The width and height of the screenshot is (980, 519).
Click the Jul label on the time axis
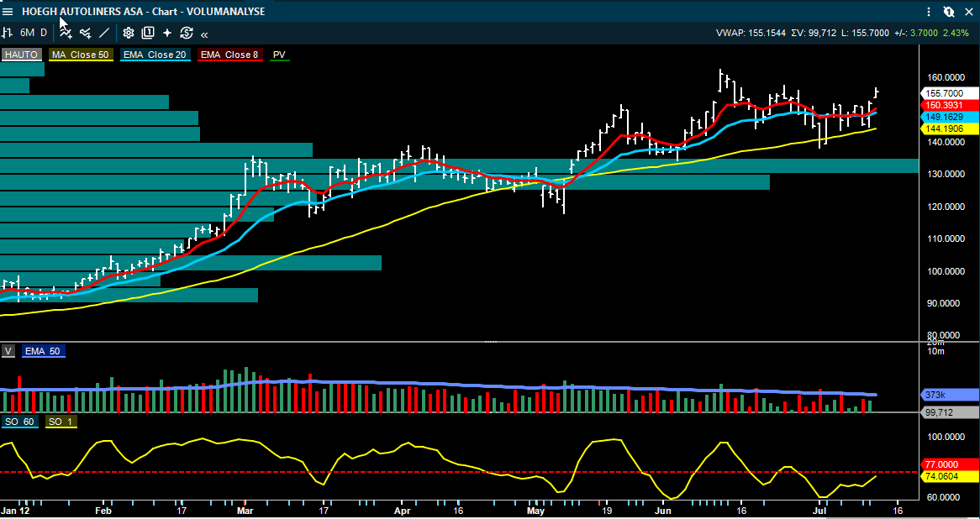(820, 510)
